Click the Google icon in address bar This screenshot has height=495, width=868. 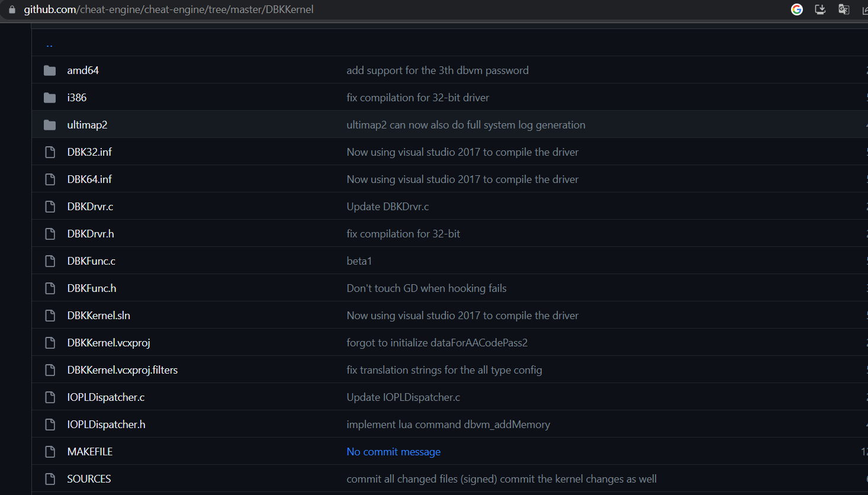tap(797, 9)
